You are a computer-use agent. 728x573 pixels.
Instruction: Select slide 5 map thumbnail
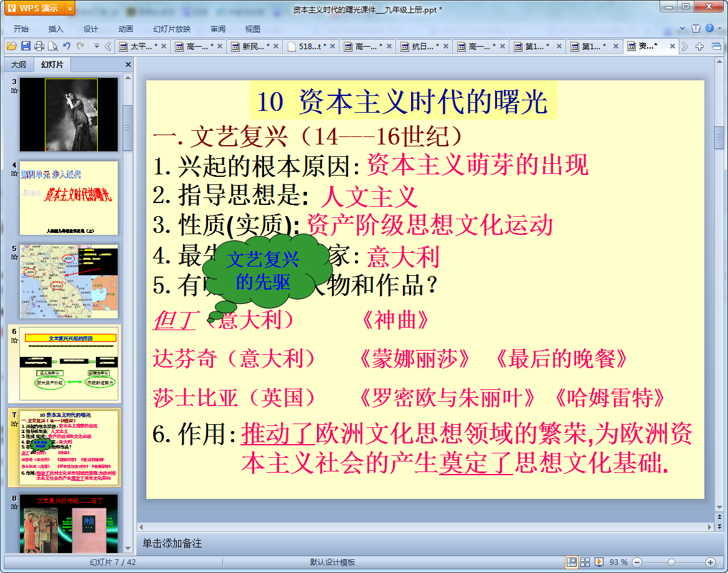click(x=69, y=282)
